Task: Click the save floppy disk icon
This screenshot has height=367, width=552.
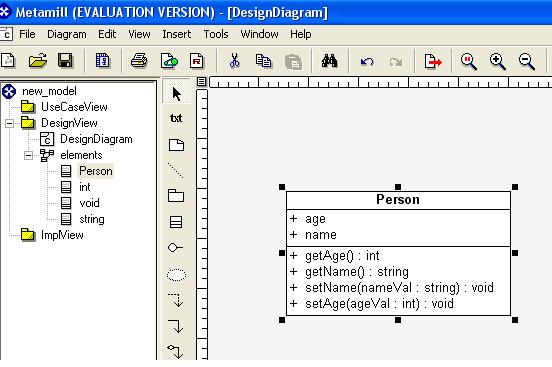Action: pos(65,61)
